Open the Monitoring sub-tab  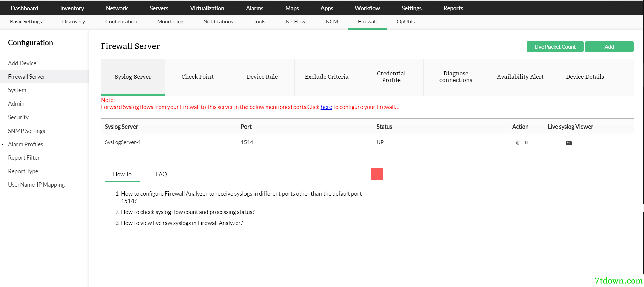(170, 22)
